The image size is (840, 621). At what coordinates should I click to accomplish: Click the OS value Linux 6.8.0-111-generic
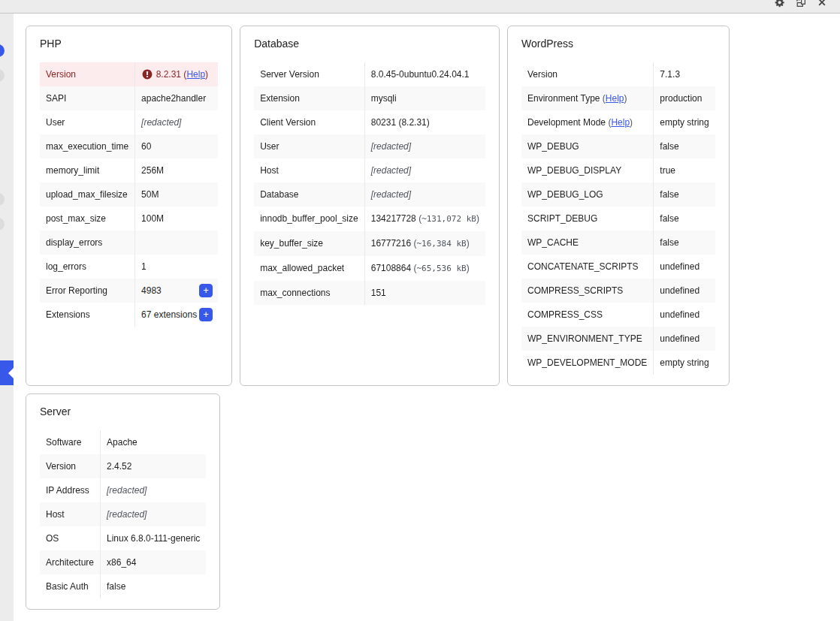153,538
